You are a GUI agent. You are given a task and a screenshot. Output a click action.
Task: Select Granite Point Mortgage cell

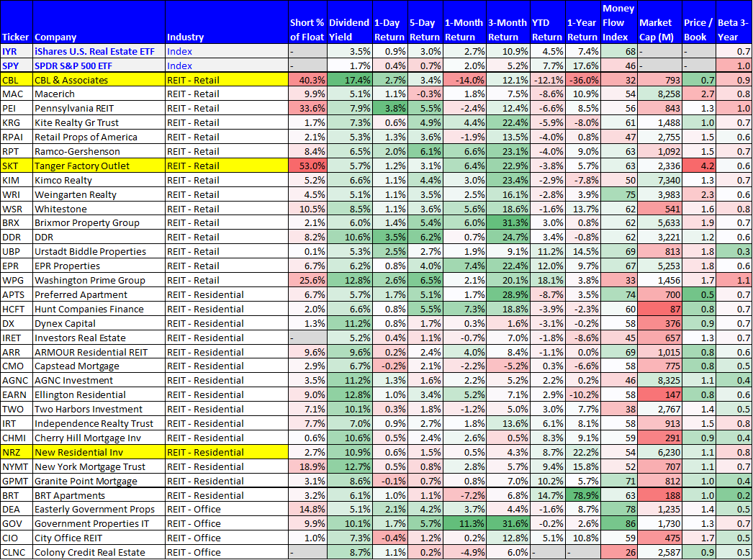[99, 482]
